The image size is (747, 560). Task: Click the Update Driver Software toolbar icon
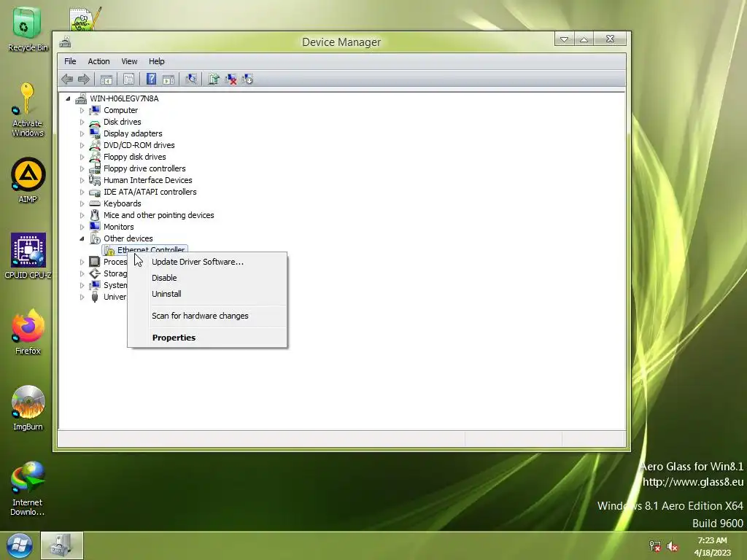(214, 79)
